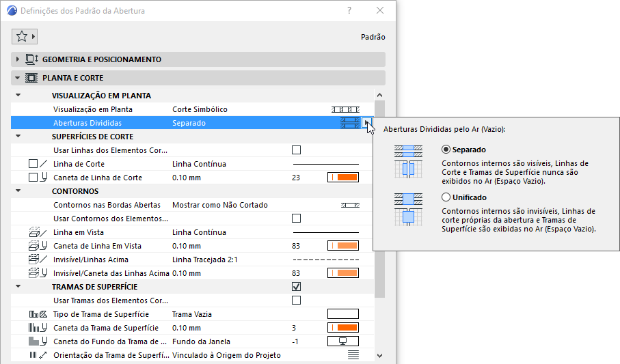Click the dashed line preview for Linhas Acima

pyautogui.click(x=325, y=260)
